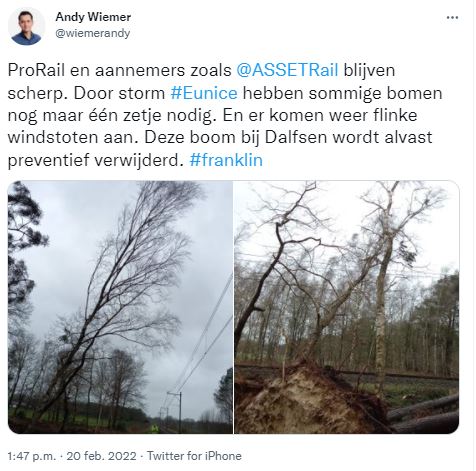Open the @wiemerandy handle

[93, 33]
